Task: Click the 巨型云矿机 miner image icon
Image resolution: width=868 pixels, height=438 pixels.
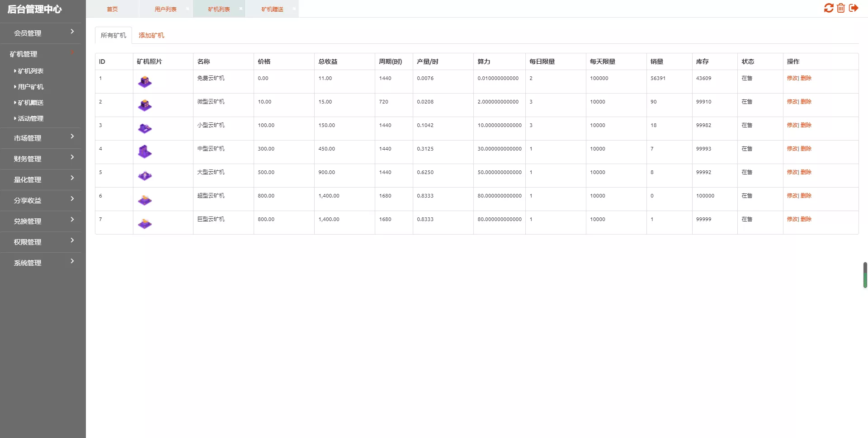Action: tap(145, 223)
